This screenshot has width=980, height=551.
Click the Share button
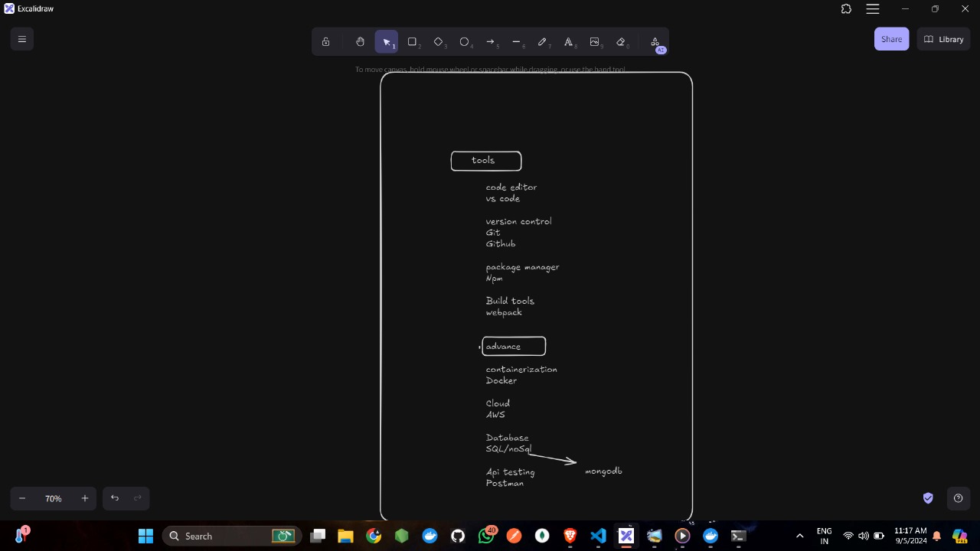[891, 39]
